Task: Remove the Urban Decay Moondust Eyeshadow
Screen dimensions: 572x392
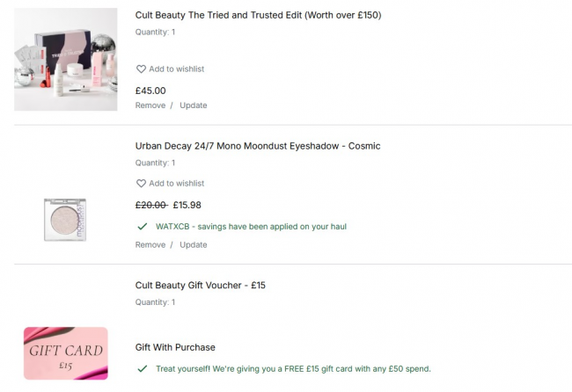Action: click(x=150, y=245)
